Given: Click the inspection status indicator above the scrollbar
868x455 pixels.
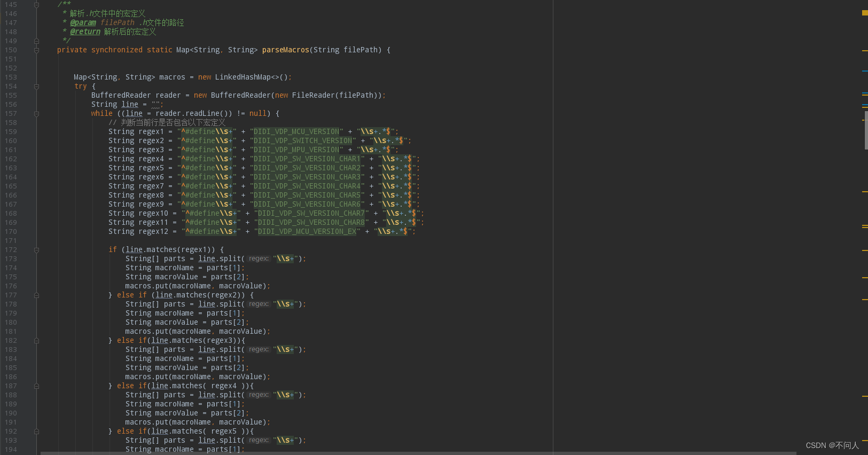Looking at the screenshot, I should click(865, 13).
